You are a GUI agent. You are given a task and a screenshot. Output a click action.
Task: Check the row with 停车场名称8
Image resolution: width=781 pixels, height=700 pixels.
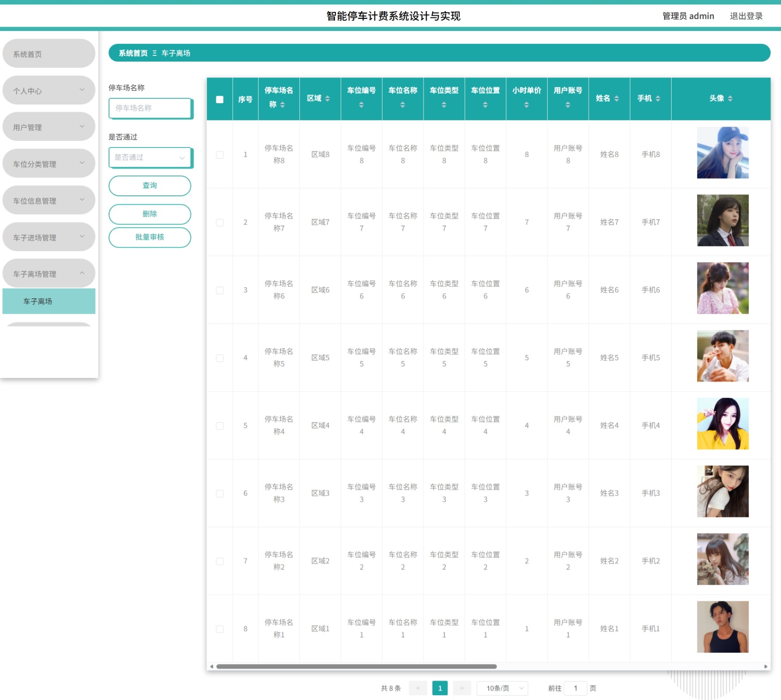pyautogui.click(x=220, y=155)
